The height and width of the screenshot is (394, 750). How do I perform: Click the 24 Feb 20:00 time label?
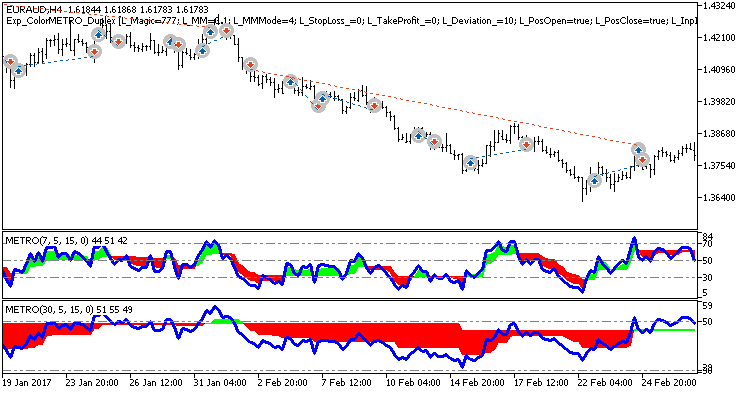tap(669, 383)
